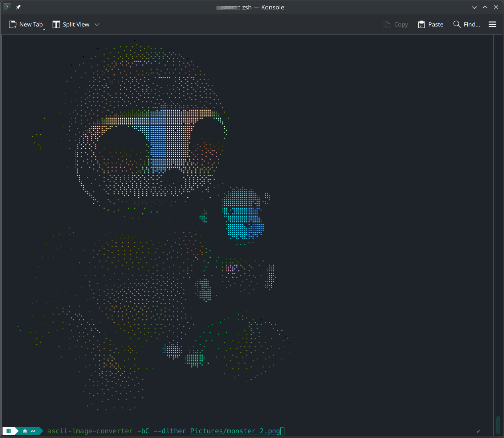Image resolution: width=504 pixels, height=438 pixels.
Task: Toggle the pin window icon in title bar
Action: coord(18,7)
